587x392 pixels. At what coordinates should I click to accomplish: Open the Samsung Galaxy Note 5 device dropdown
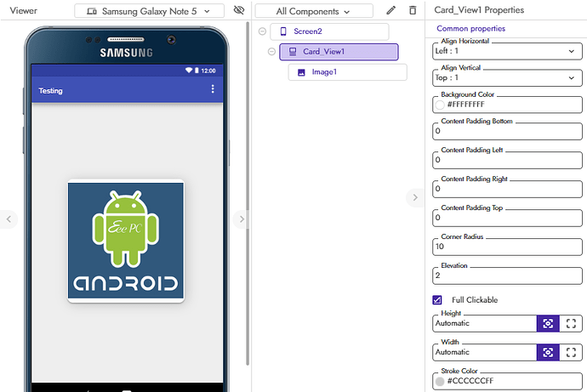(149, 11)
